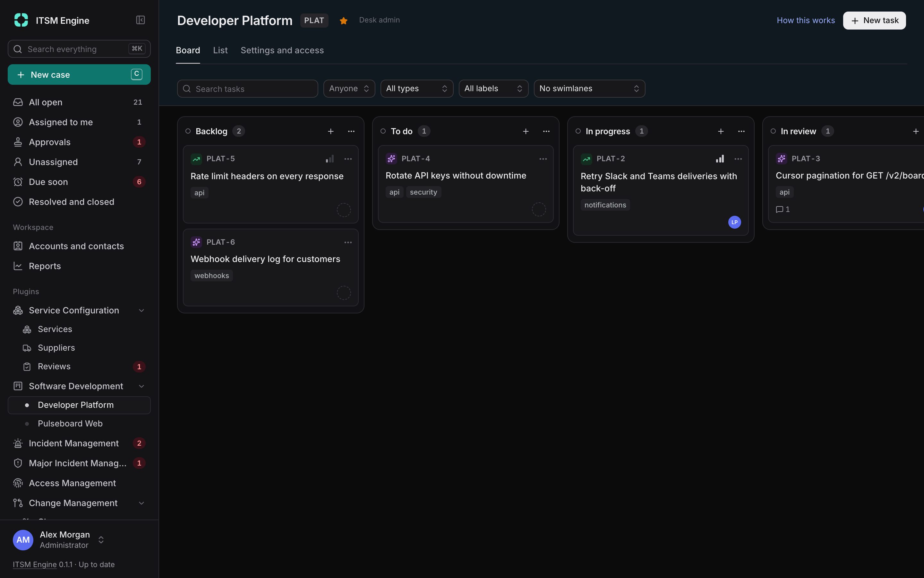Toggle the favorite star for Developer Platform
924x578 pixels.
point(343,21)
